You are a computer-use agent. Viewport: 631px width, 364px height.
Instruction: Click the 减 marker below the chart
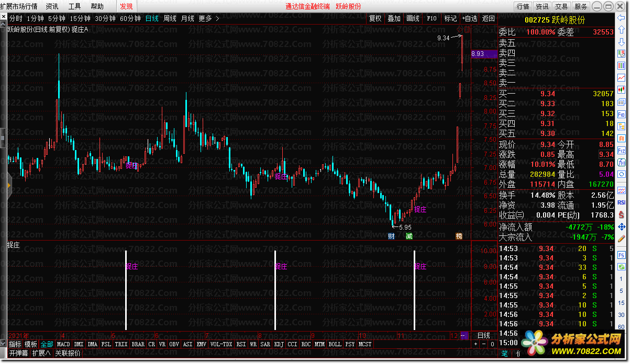409,236
